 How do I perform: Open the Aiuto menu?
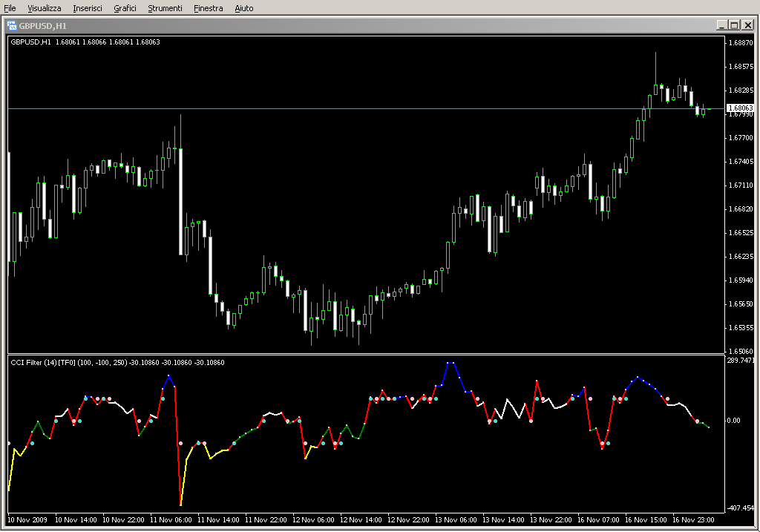243,8
